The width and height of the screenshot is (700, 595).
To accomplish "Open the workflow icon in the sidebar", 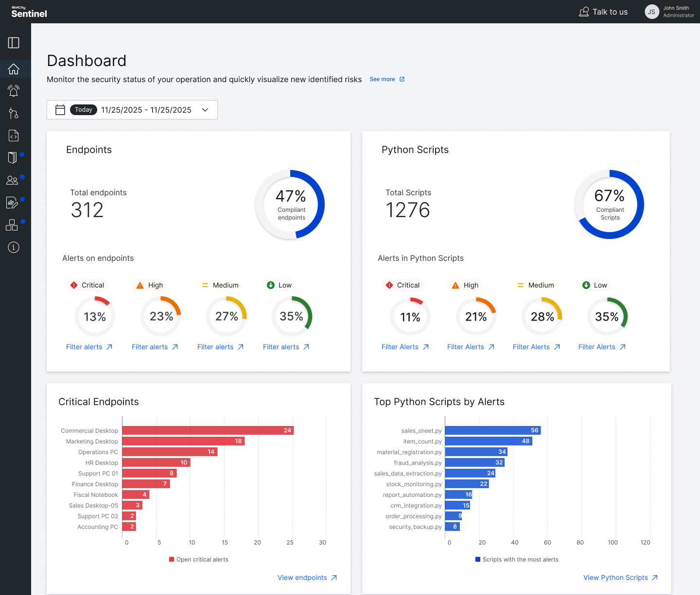I will point(14,113).
